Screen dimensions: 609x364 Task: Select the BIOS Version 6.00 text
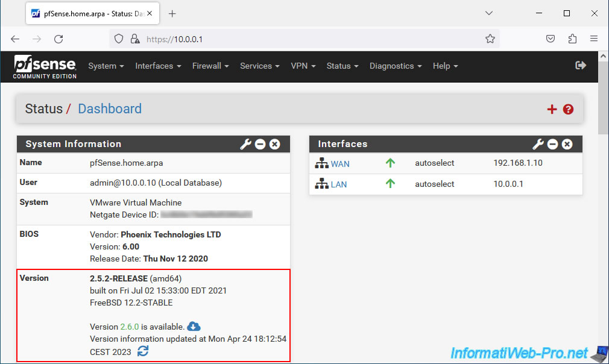tap(130, 246)
